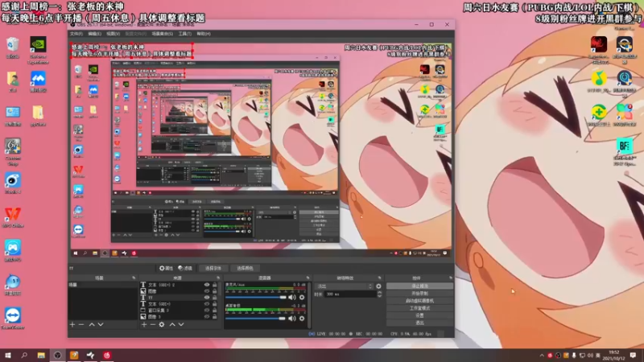Image resolution: width=644 pixels, height=362 pixels.
Task: Move the scene down in the Scenes panel
Action: (x=101, y=325)
